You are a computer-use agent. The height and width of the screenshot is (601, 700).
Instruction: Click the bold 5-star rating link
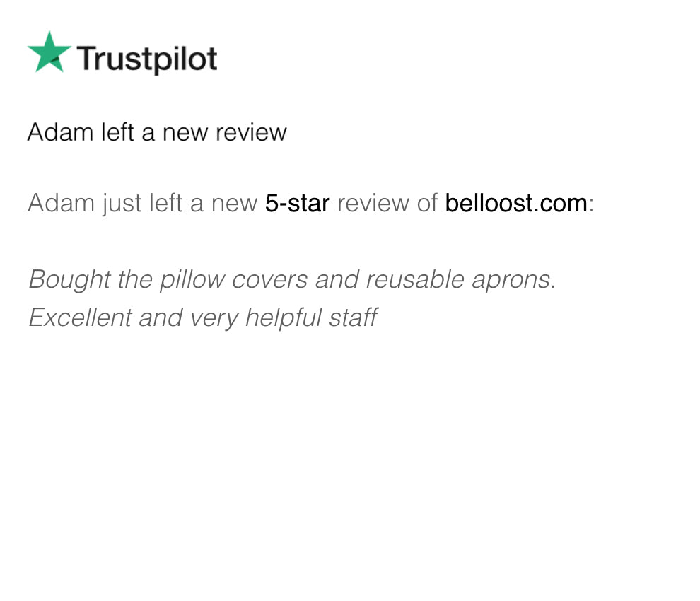297,204
